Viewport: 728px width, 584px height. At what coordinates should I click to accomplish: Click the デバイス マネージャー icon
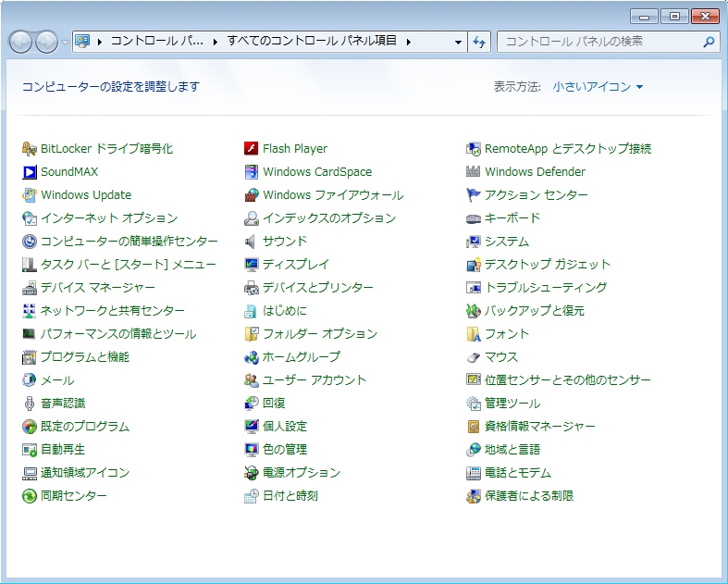click(29, 288)
